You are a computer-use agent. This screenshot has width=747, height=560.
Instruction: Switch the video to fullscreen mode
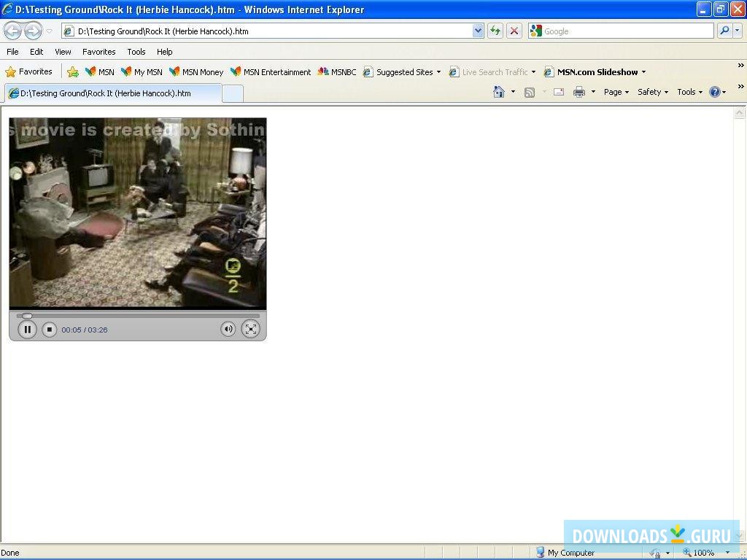point(250,329)
